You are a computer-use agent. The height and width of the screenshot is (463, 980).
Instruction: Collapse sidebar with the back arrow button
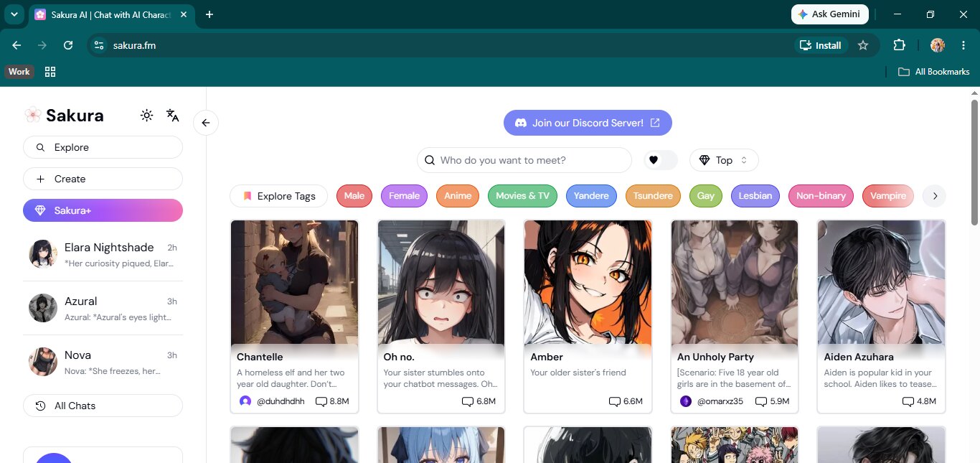tap(206, 123)
